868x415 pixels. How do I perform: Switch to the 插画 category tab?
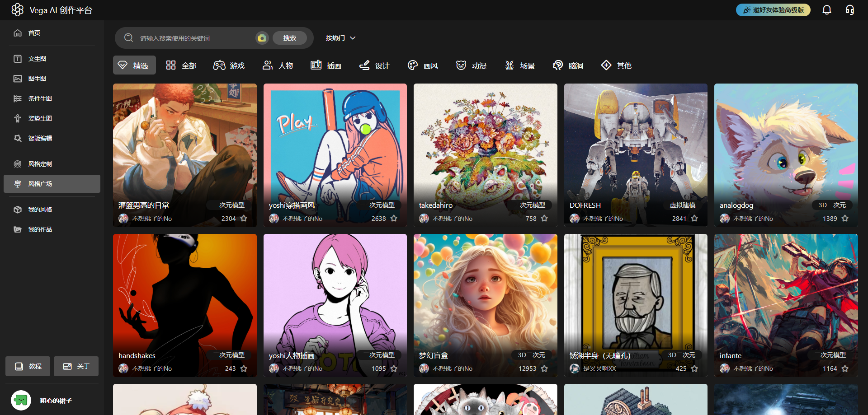[326, 65]
